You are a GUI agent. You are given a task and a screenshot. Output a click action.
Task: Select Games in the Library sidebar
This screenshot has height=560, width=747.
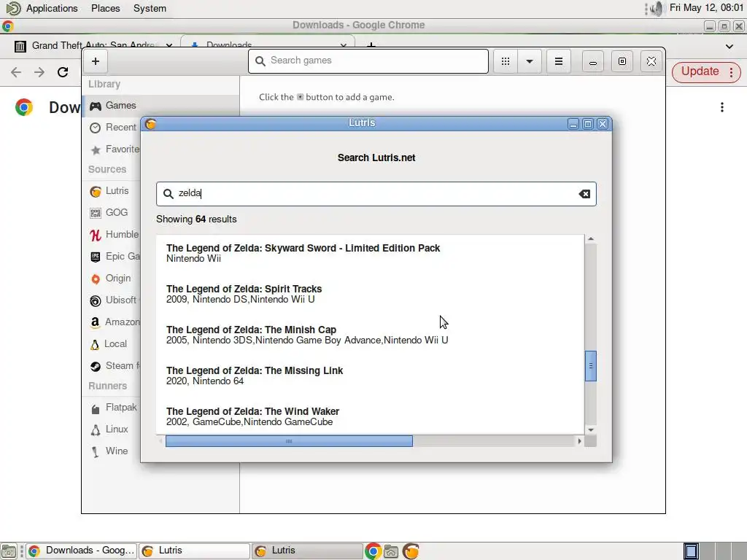click(161, 105)
